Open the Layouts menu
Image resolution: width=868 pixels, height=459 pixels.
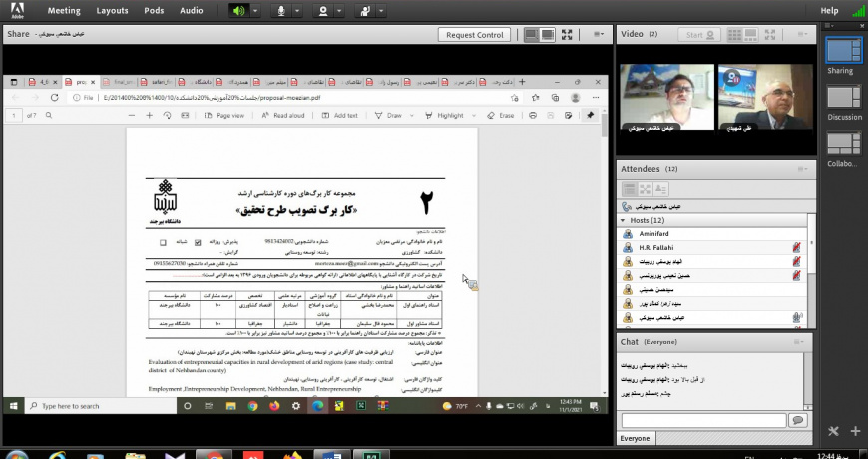pos(112,11)
